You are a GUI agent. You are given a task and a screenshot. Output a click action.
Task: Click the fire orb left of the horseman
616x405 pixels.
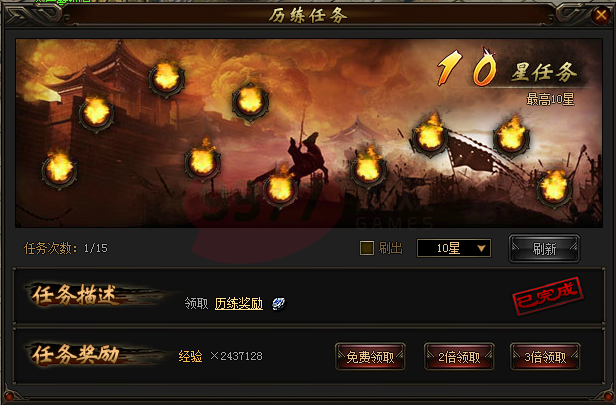203,162
